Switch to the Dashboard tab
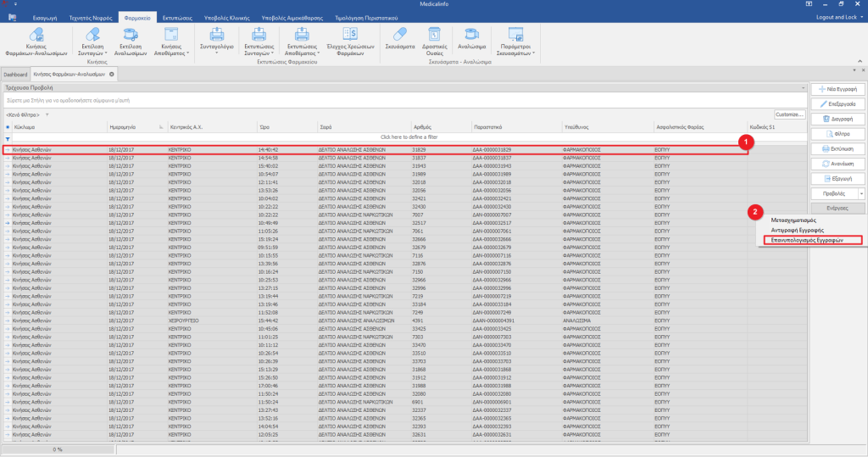 15,75
